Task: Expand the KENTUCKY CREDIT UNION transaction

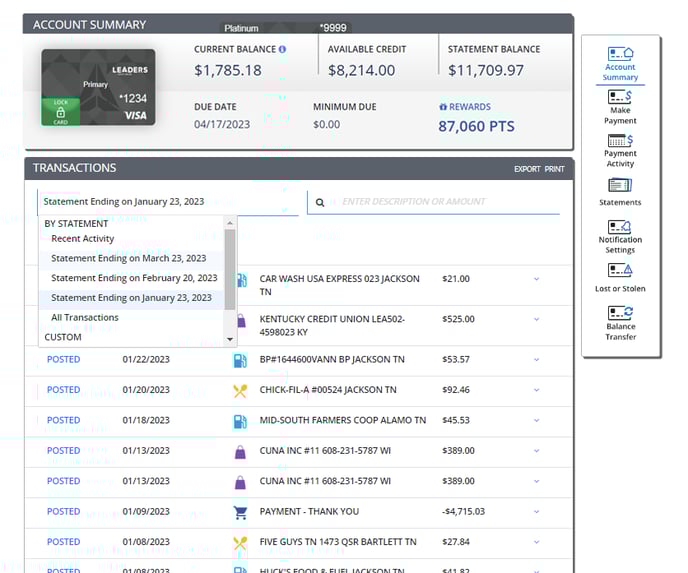Action: (536, 319)
